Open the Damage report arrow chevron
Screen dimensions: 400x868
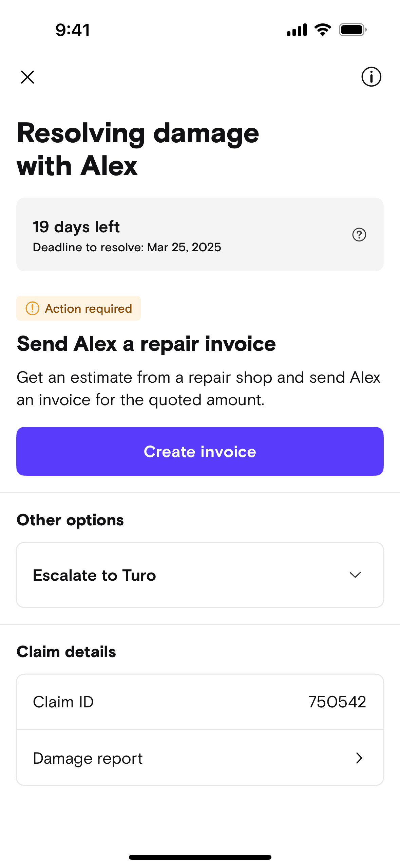tap(359, 758)
